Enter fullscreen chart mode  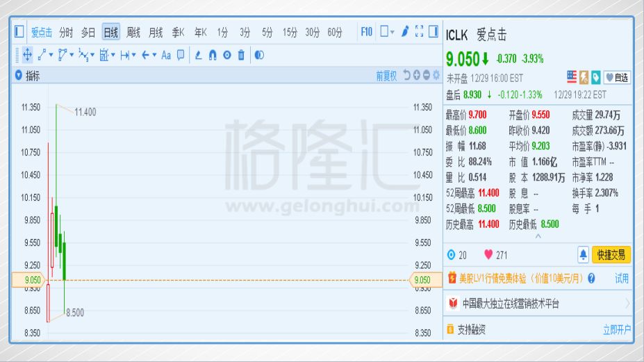coord(420,31)
